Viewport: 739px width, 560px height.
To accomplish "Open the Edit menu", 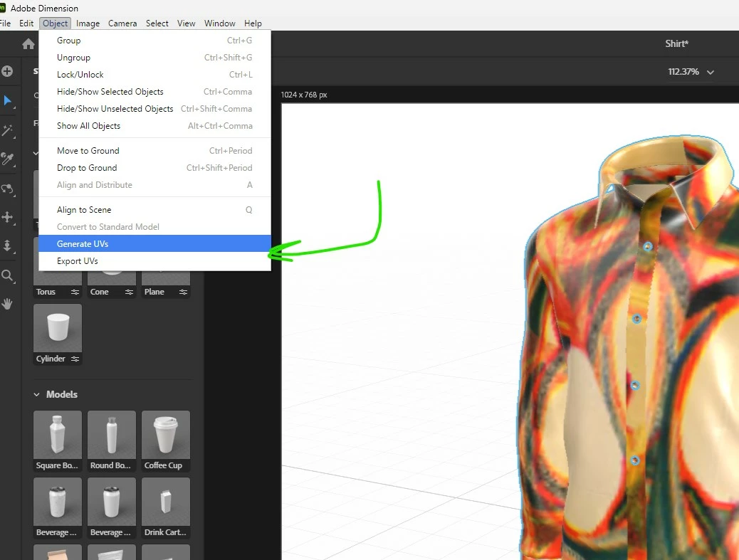I will pyautogui.click(x=26, y=23).
